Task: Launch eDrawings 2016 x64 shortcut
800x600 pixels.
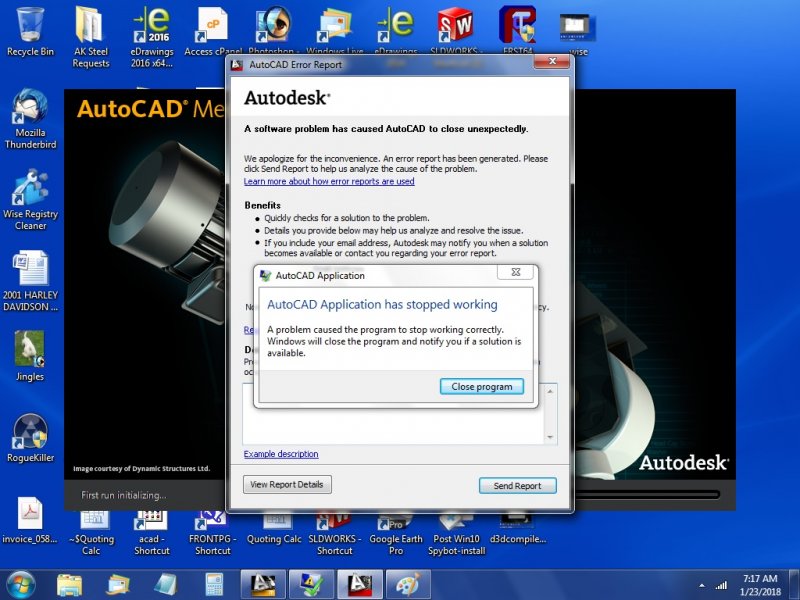Action: click(x=152, y=37)
